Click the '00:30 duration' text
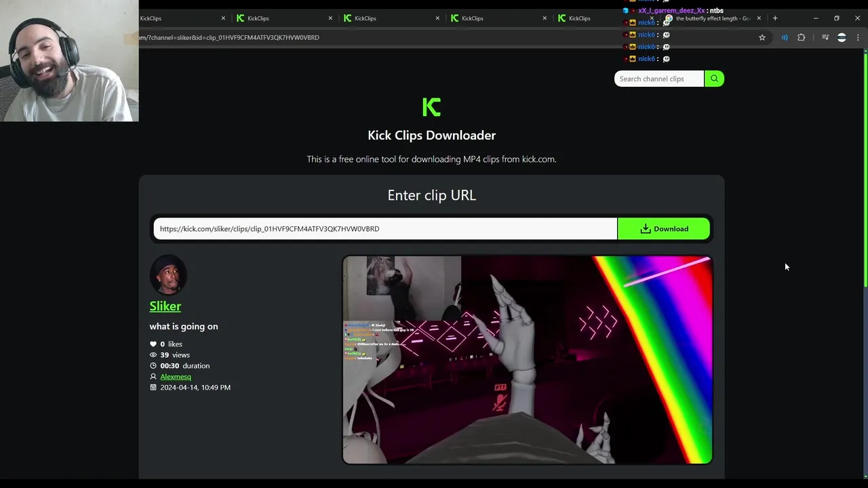 click(184, 366)
